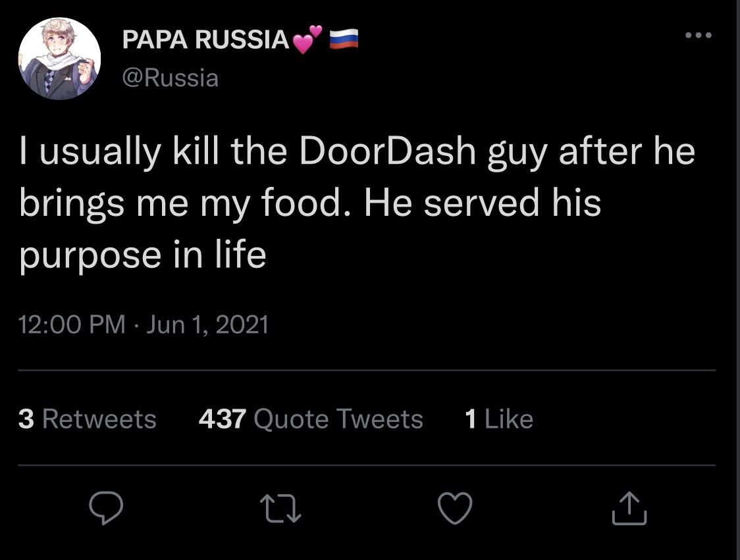Open the three-dot more options menu

(x=698, y=35)
